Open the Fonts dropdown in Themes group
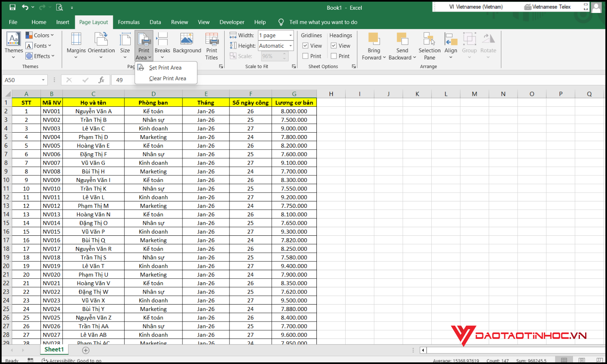607x364 pixels. coord(39,46)
